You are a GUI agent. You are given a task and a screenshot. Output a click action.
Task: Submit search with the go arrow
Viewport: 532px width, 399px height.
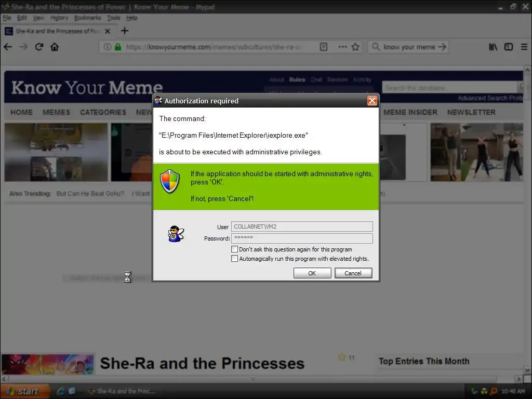[x=442, y=47]
